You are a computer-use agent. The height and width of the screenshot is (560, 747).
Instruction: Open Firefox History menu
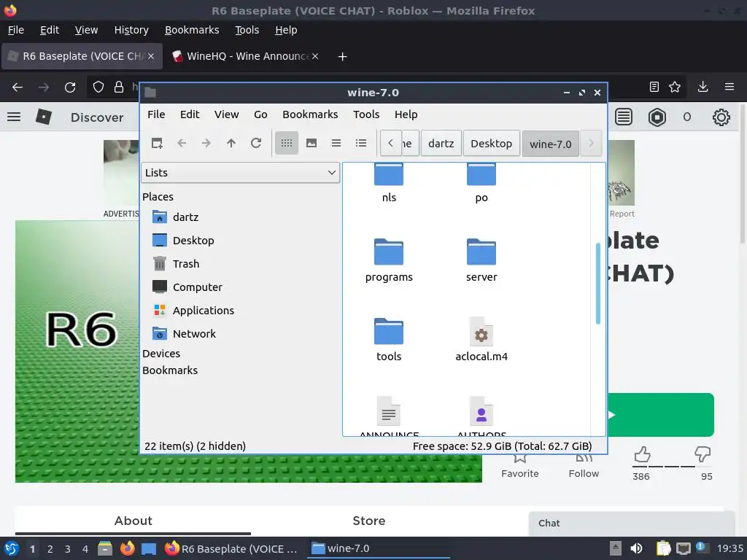(x=131, y=30)
